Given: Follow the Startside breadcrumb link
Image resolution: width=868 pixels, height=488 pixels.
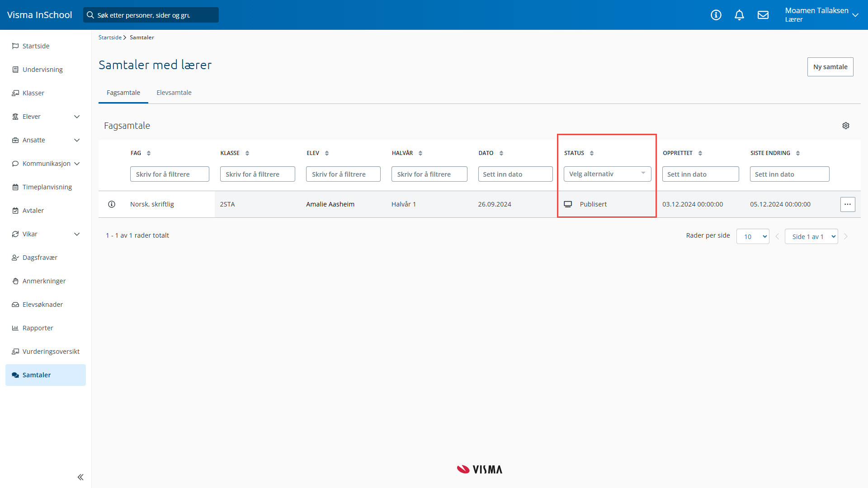Looking at the screenshot, I should point(110,38).
